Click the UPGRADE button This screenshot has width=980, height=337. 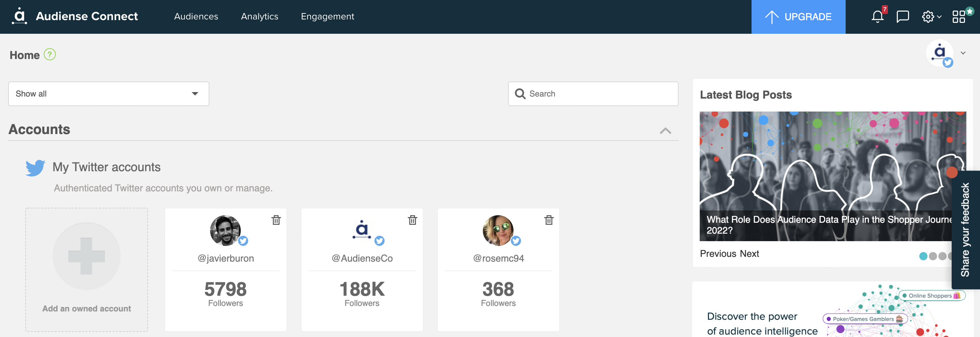click(798, 17)
